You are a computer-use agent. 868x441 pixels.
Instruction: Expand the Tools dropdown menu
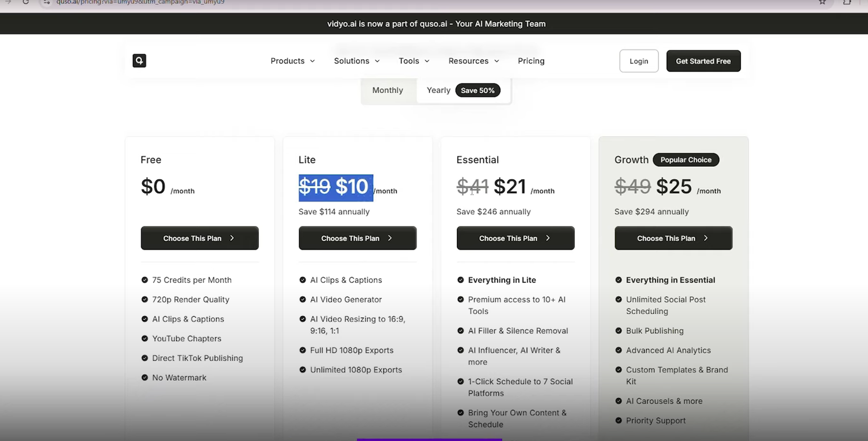coord(414,61)
